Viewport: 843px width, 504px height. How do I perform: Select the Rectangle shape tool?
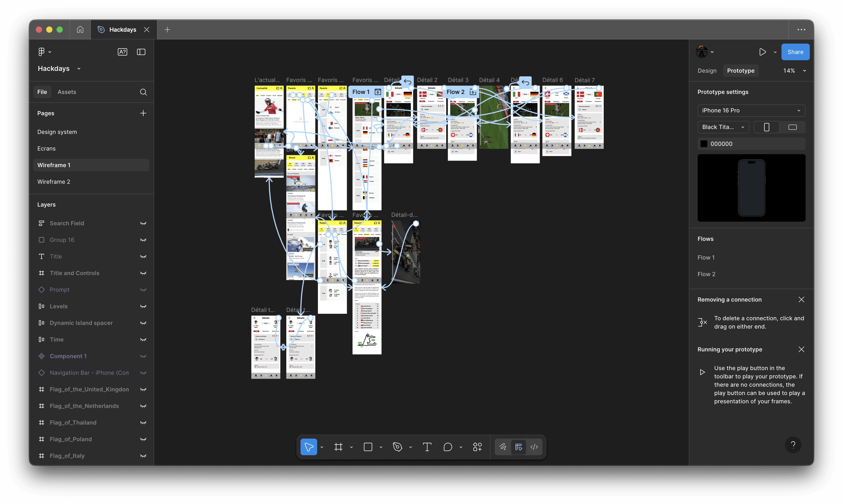(x=368, y=447)
